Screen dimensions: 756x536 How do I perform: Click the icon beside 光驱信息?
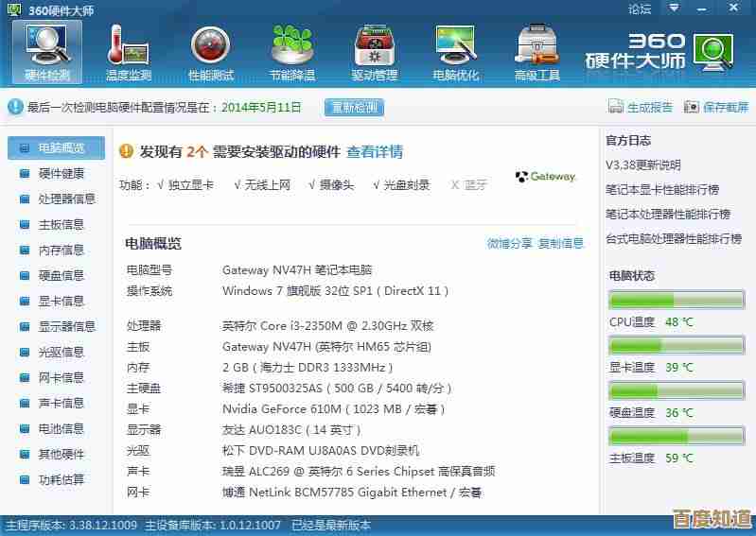click(24, 352)
